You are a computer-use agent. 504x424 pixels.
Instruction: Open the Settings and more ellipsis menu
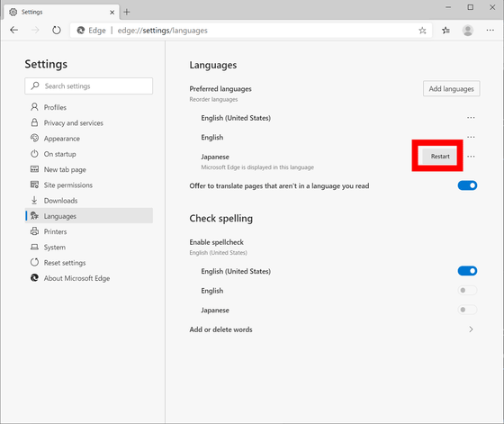tap(490, 31)
